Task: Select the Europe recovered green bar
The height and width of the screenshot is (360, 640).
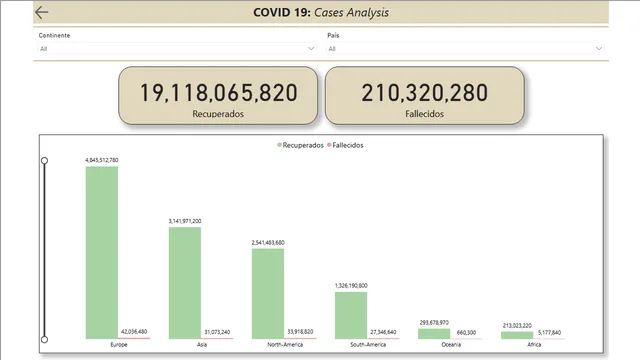Action: 102,252
